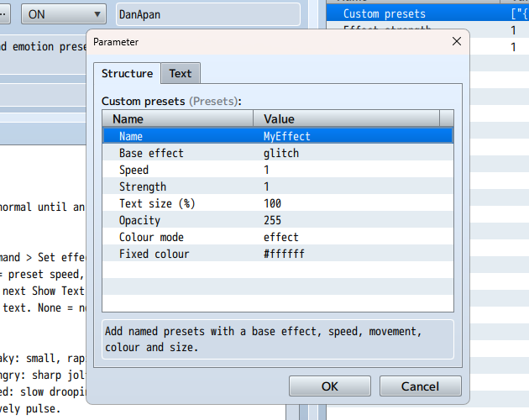
Task: Close the Parameter dialog
Action: pos(457,41)
